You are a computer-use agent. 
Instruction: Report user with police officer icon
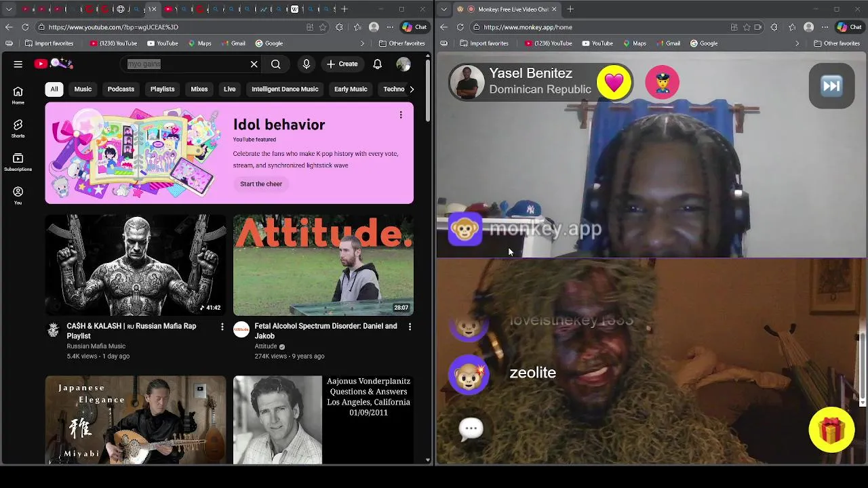(x=663, y=83)
